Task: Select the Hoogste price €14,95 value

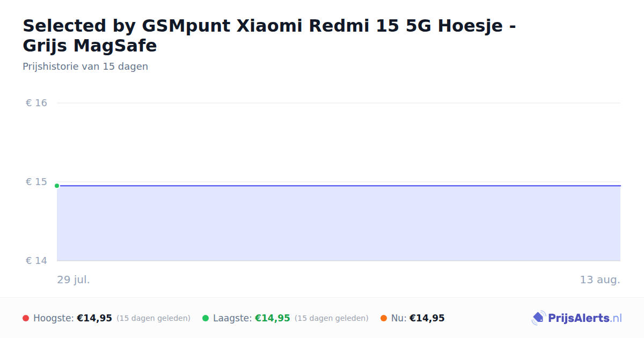Action: (94, 318)
